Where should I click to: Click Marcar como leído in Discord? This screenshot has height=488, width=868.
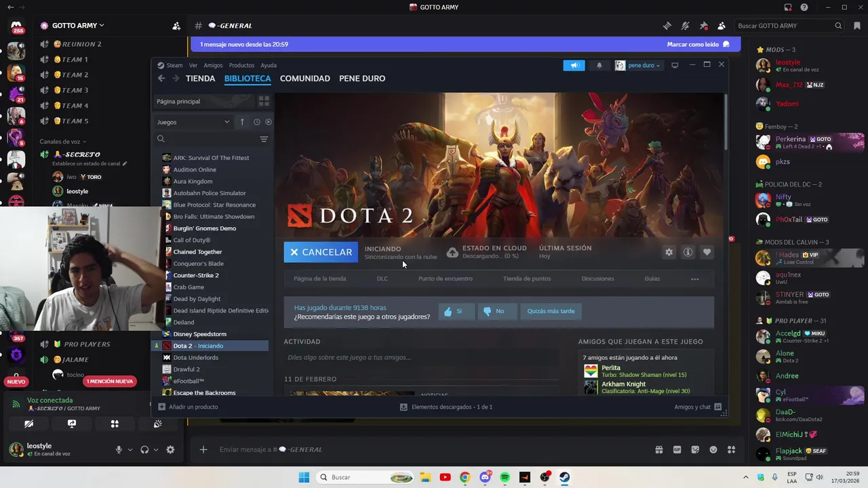tap(698, 44)
